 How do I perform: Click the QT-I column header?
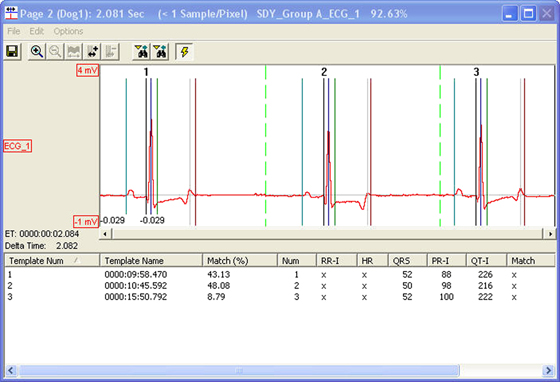(486, 261)
